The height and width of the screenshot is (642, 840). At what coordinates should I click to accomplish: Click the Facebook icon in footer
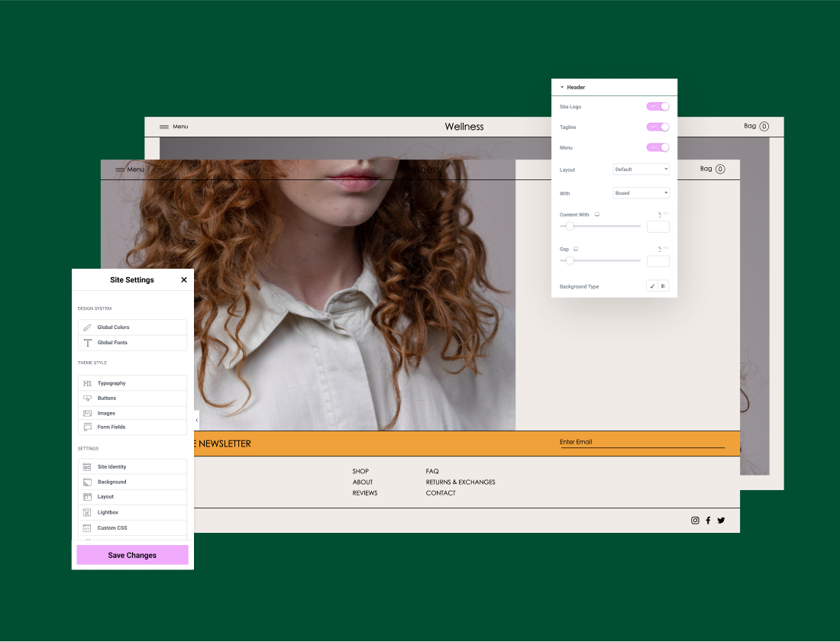click(708, 521)
